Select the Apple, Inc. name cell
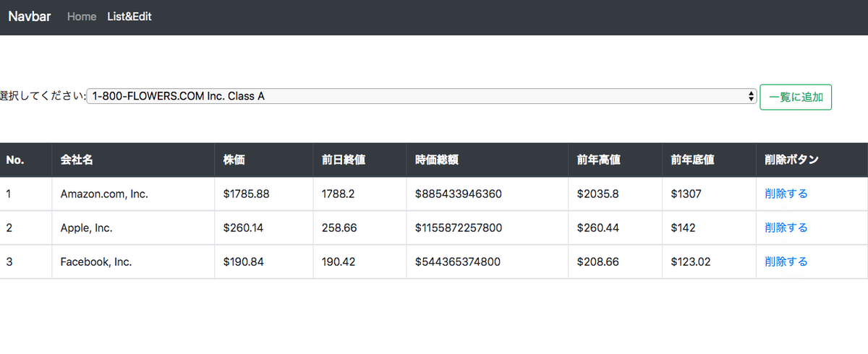This screenshot has width=868, height=354. point(87,228)
